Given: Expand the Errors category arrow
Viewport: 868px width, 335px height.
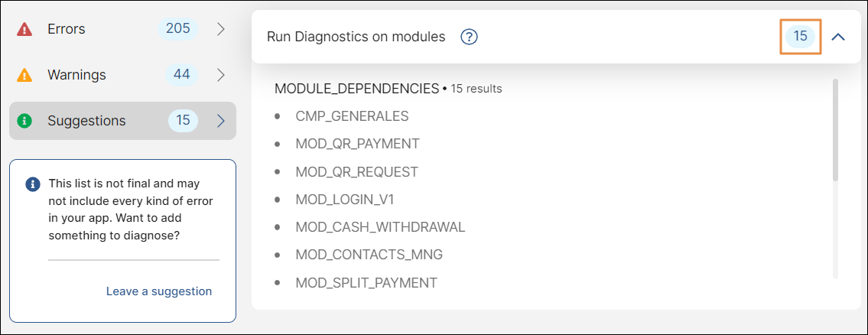Looking at the screenshot, I should (220, 29).
